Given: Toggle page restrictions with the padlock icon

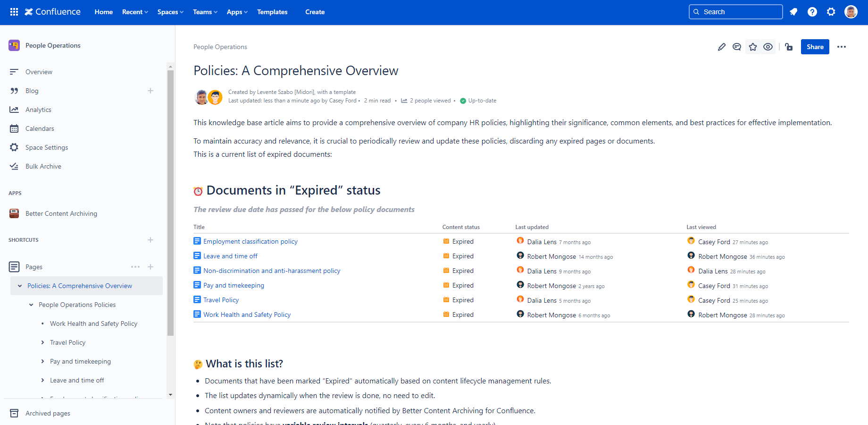Looking at the screenshot, I should tap(789, 47).
